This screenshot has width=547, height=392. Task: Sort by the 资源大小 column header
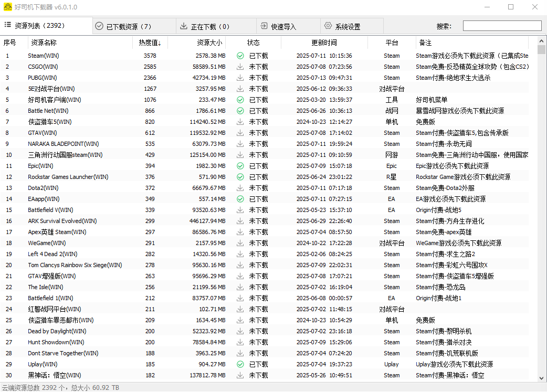click(x=197, y=43)
